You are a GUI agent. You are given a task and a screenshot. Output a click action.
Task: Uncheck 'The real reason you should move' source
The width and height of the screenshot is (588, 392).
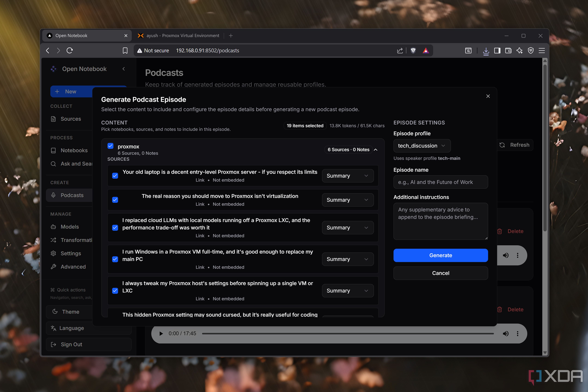coord(115,200)
